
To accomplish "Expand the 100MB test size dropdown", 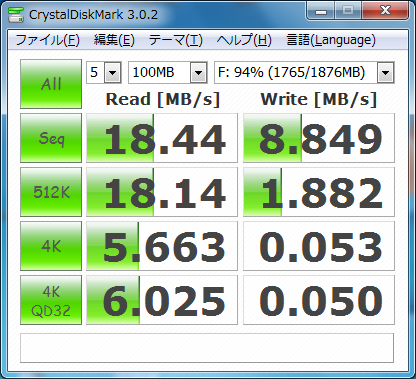I will pyautogui.click(x=198, y=72).
